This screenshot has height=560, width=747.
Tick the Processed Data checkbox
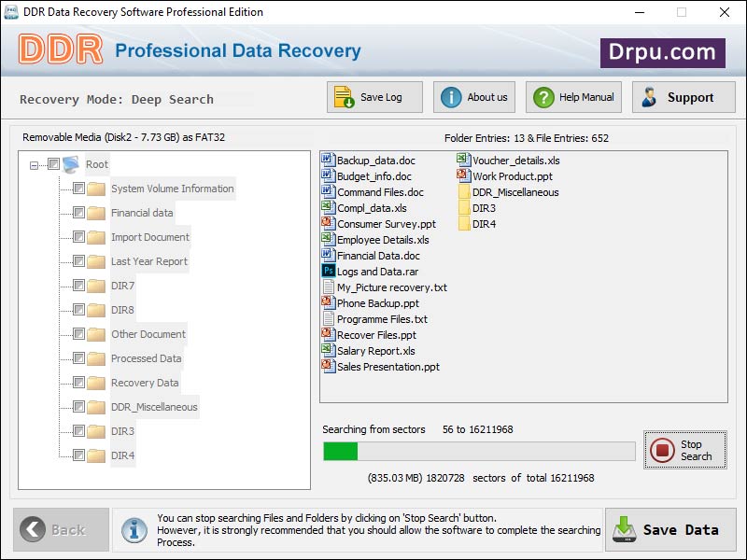tap(78, 358)
